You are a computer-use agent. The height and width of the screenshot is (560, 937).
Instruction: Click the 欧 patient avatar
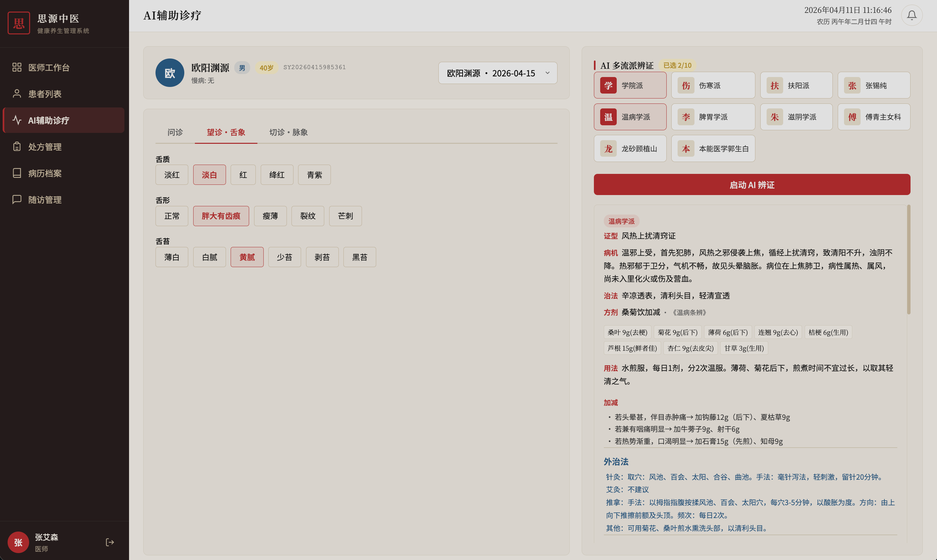pyautogui.click(x=170, y=73)
